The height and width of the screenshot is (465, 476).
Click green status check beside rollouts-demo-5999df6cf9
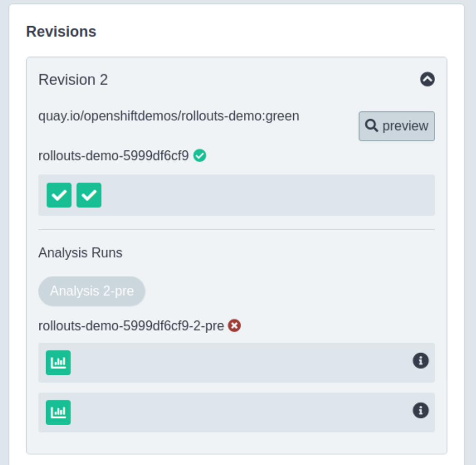coord(200,156)
